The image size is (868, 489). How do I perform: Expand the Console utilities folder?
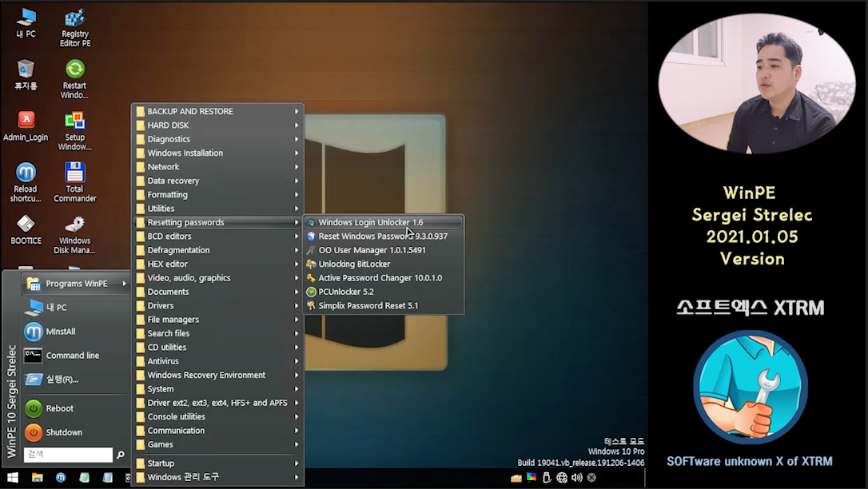click(217, 416)
